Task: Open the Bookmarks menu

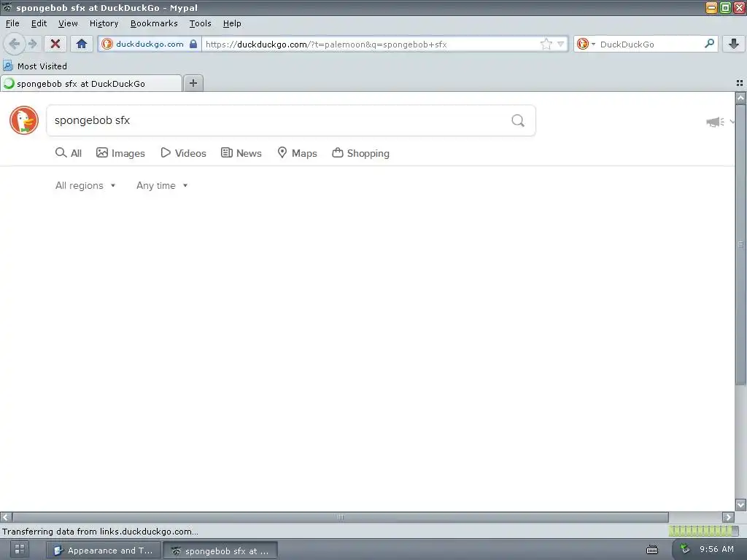Action: 154,23
